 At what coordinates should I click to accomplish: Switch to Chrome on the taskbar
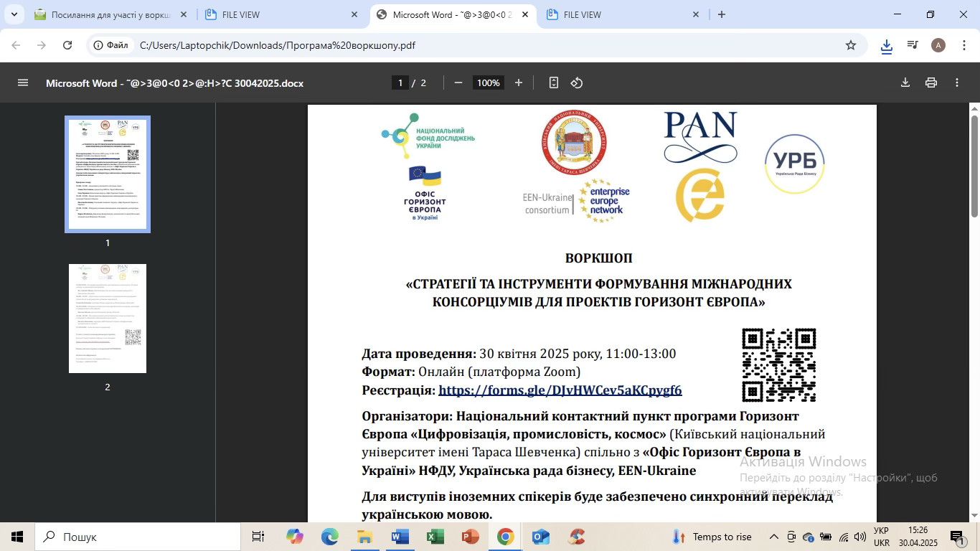pos(505,537)
